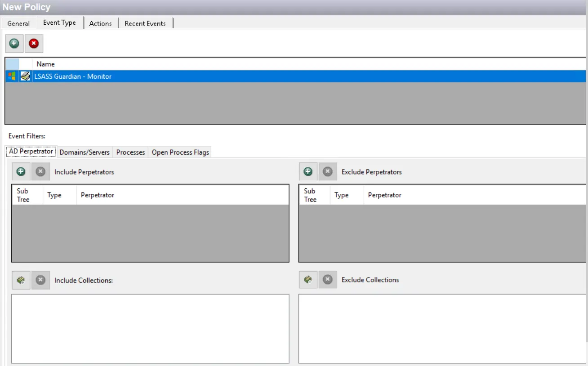Add an Exclude Perpetrators entry
Screen dimensions: 588x366
click(308, 172)
